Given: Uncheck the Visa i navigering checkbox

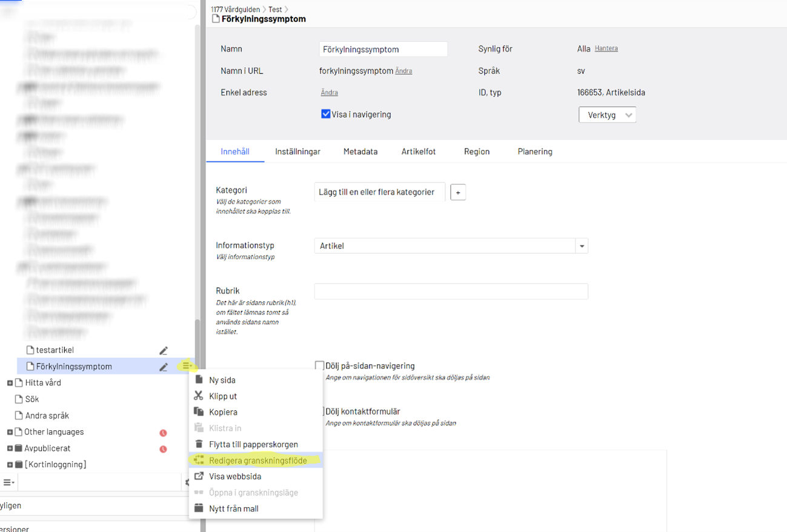Looking at the screenshot, I should tap(326, 114).
